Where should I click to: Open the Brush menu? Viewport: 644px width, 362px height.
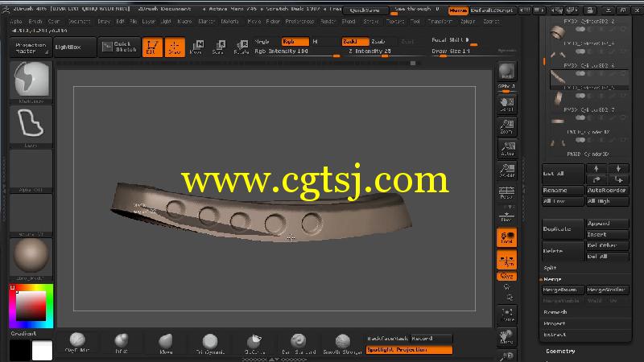click(35, 22)
